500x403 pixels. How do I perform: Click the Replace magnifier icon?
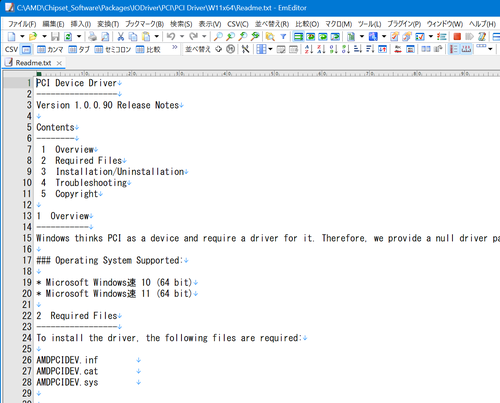[x=255, y=36]
